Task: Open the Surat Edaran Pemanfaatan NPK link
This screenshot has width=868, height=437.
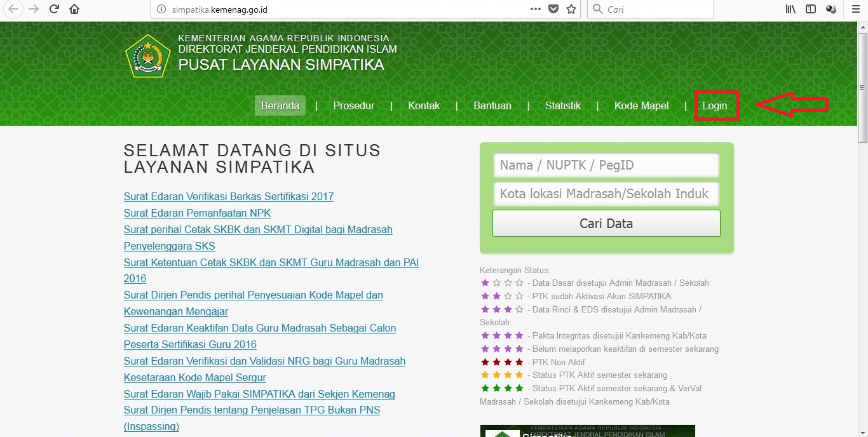Action: pos(197,213)
